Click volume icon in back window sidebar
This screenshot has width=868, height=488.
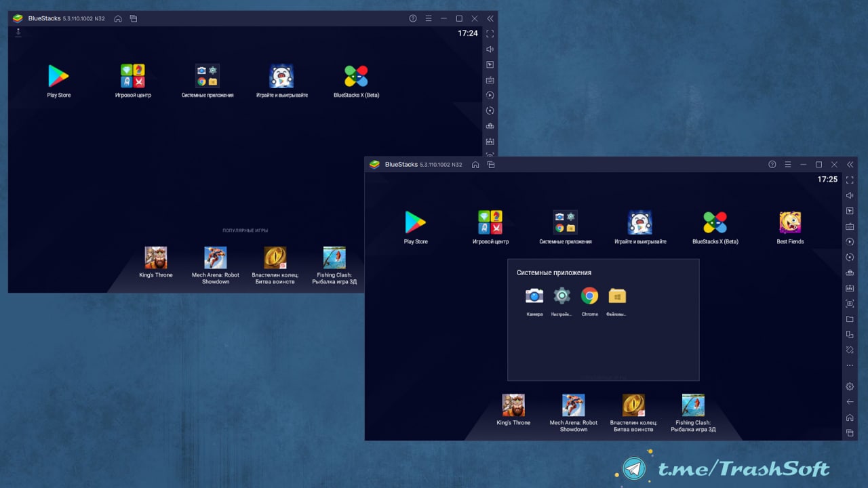click(490, 49)
